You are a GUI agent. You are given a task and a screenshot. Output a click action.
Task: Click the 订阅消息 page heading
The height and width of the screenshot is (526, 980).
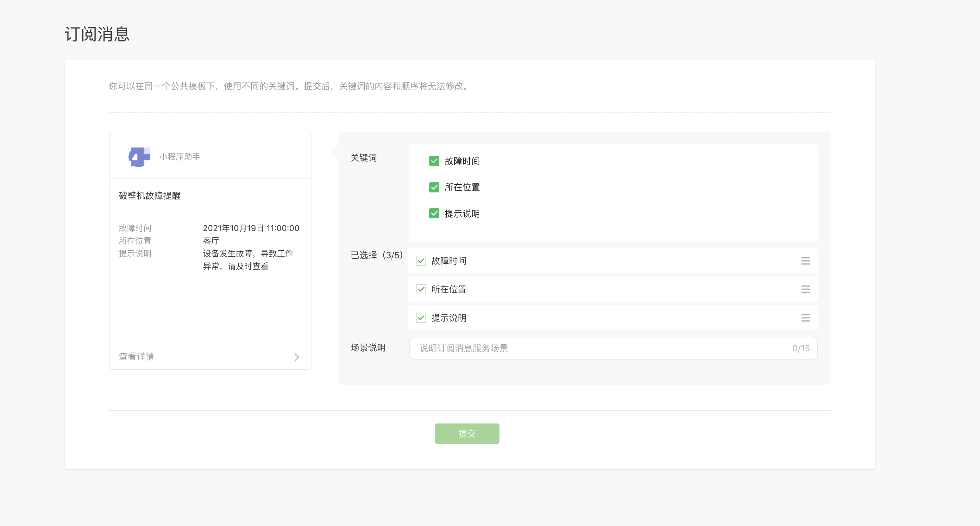click(97, 34)
